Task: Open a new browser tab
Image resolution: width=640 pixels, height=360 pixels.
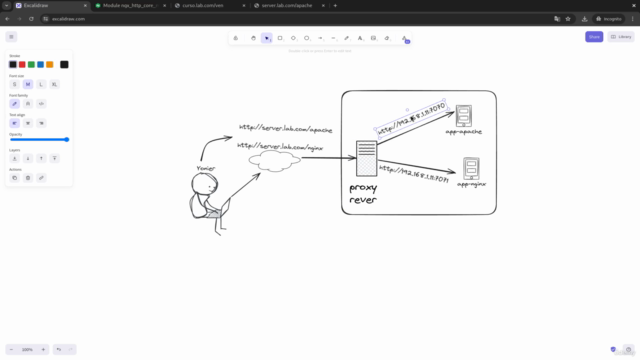Action: pos(335,6)
